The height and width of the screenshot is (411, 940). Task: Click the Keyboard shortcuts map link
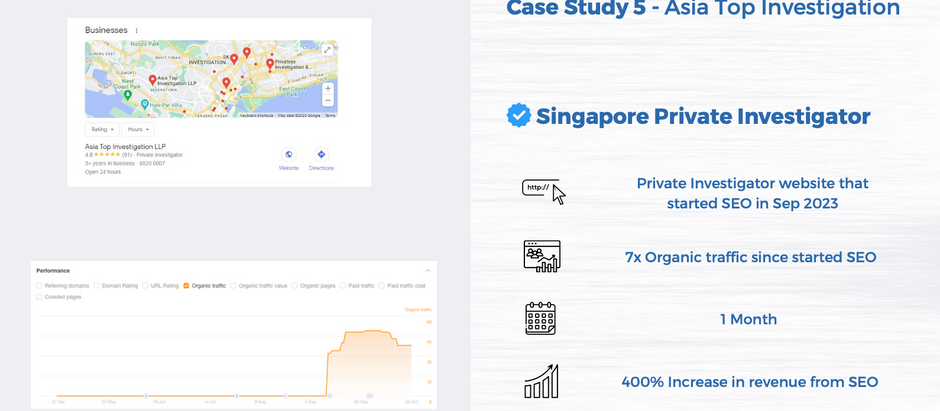point(257,115)
